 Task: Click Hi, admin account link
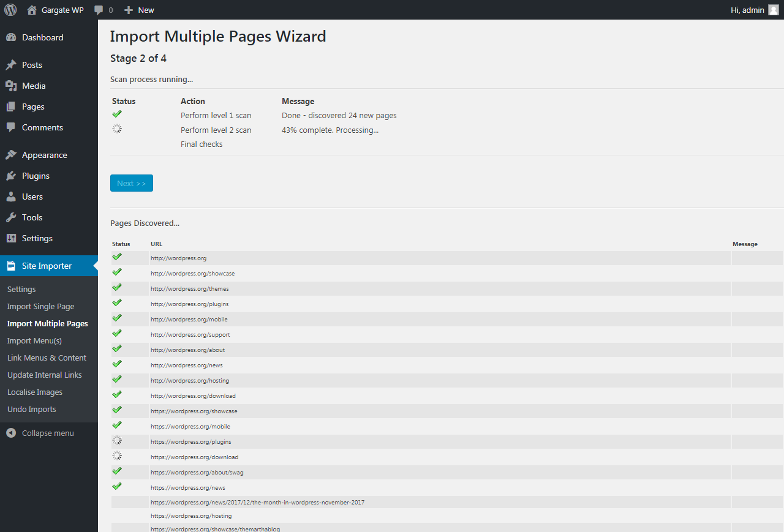[x=747, y=10]
